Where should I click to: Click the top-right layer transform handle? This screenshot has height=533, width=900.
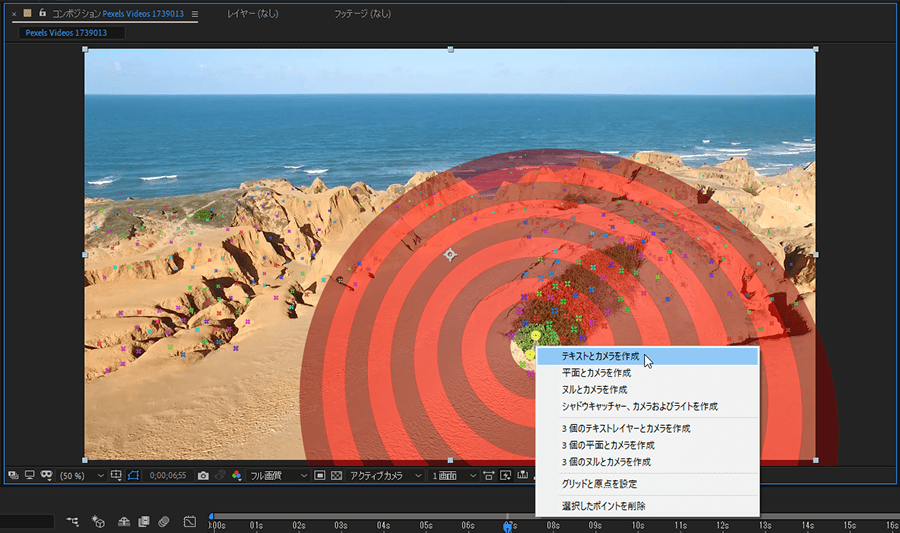(816, 49)
